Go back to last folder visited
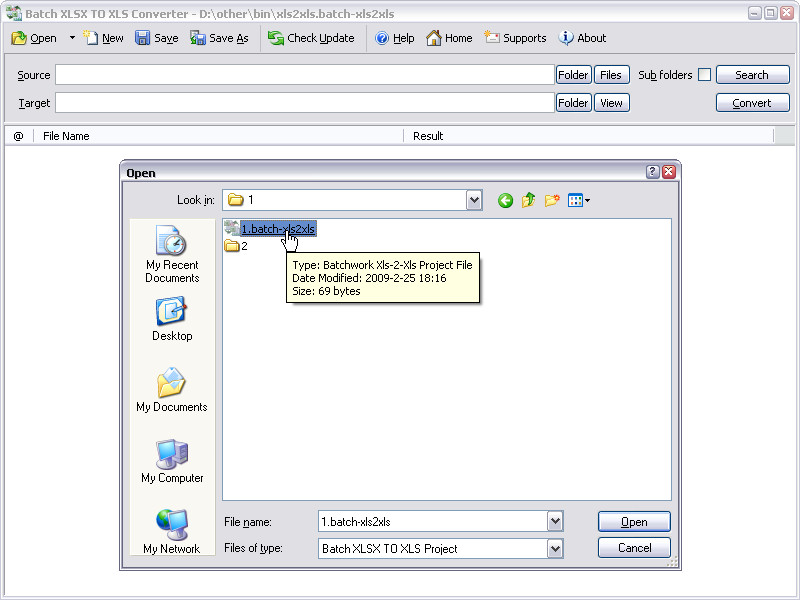 click(x=505, y=201)
